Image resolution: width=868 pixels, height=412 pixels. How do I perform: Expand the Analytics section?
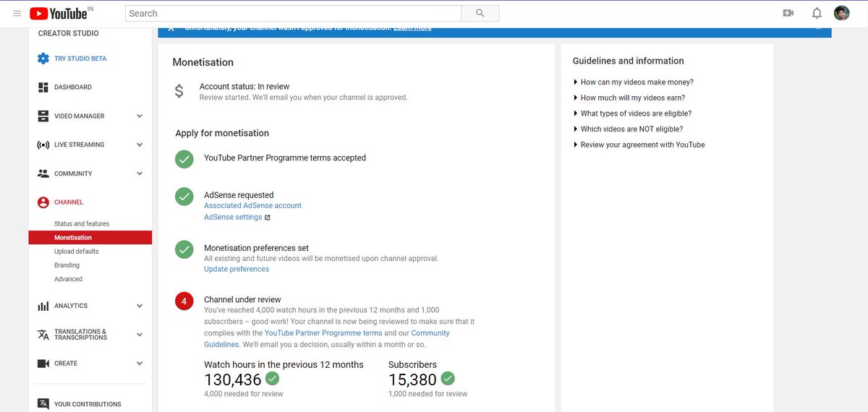[140, 306]
